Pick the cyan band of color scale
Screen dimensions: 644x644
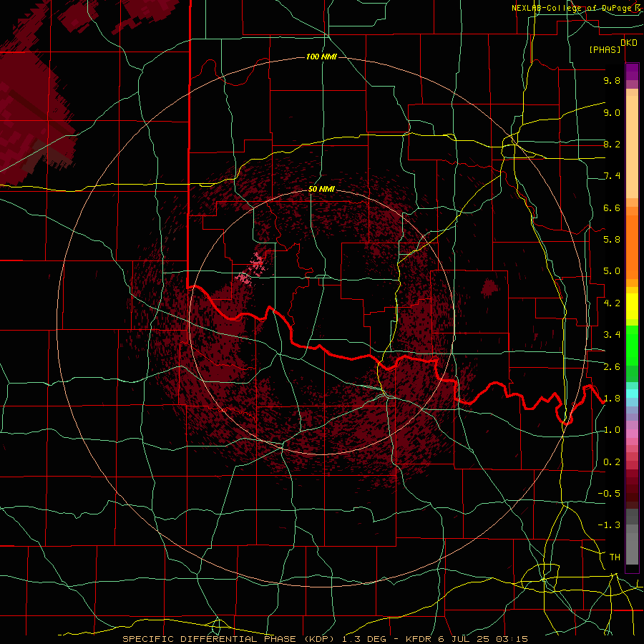(x=632, y=394)
